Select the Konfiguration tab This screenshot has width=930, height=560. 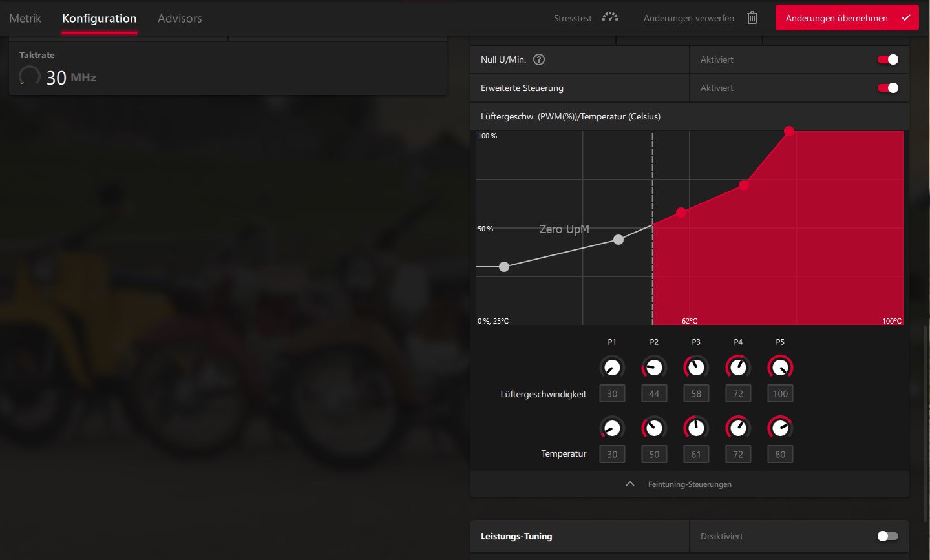pyautogui.click(x=100, y=18)
